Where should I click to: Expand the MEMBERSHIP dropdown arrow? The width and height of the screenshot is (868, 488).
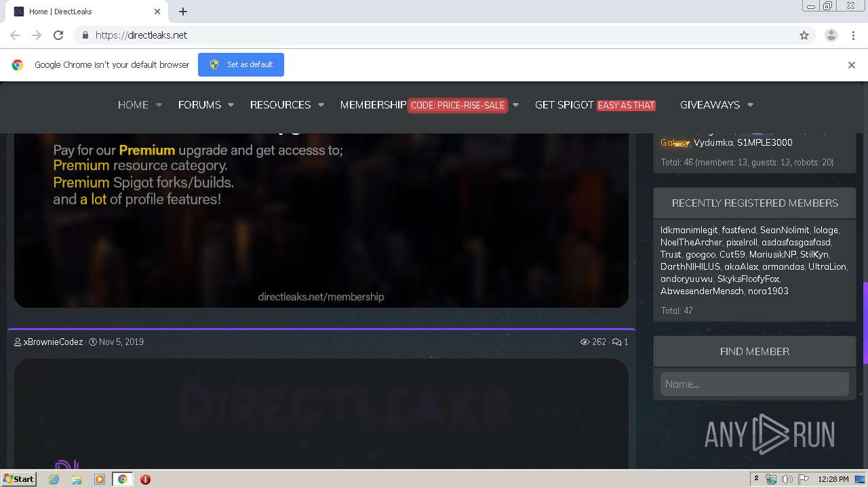click(x=516, y=105)
